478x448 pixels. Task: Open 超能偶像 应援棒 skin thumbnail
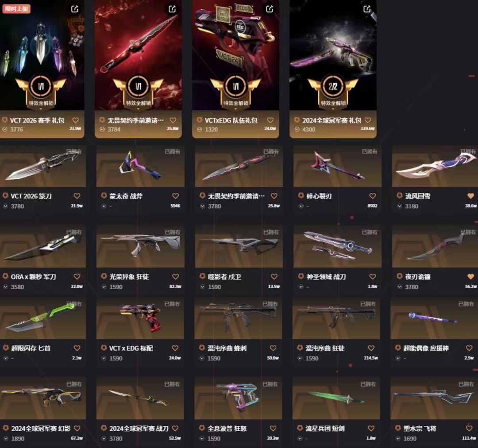point(434,318)
